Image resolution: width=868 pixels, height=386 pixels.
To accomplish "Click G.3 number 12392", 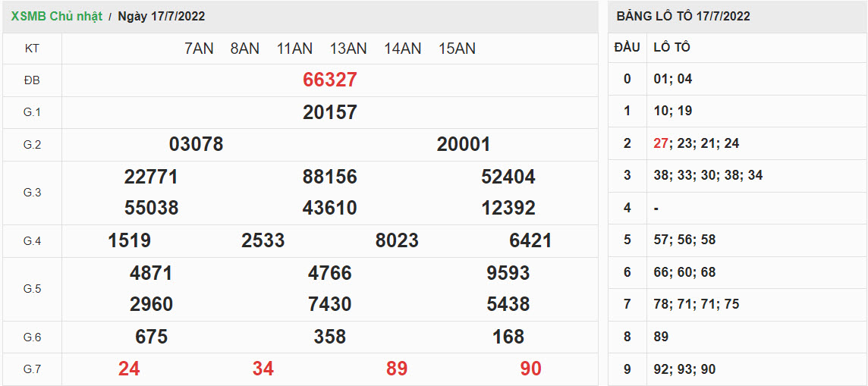I will point(508,208).
